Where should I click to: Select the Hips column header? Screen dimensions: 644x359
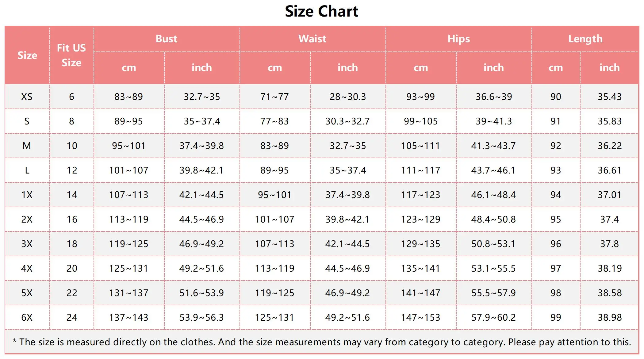[458, 39]
